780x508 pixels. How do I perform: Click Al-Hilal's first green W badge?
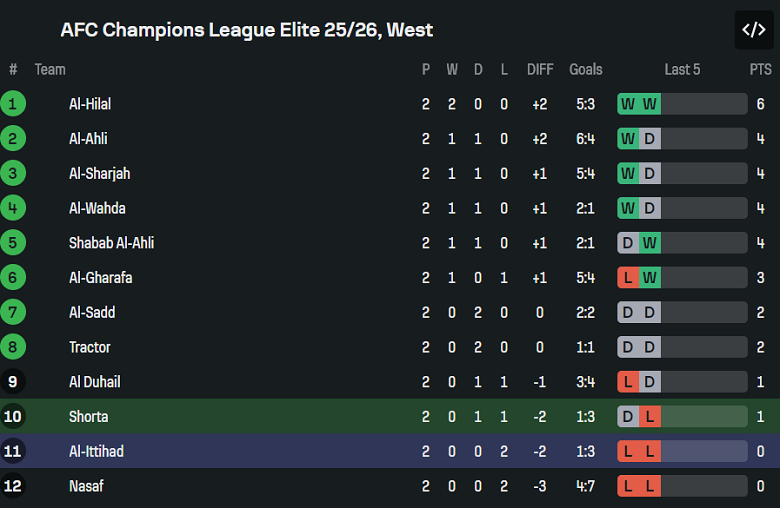[628, 104]
